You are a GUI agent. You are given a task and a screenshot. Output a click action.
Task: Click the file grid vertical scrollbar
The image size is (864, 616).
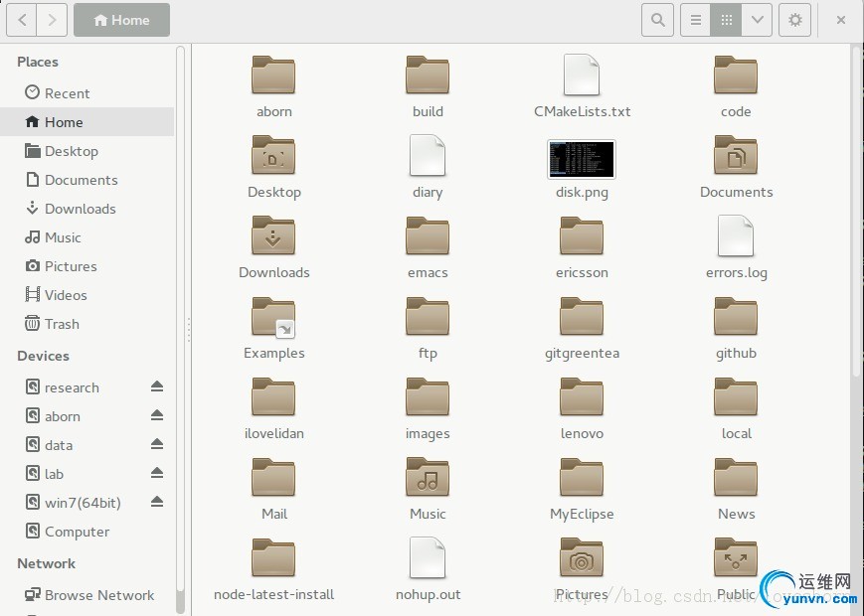(x=856, y=212)
